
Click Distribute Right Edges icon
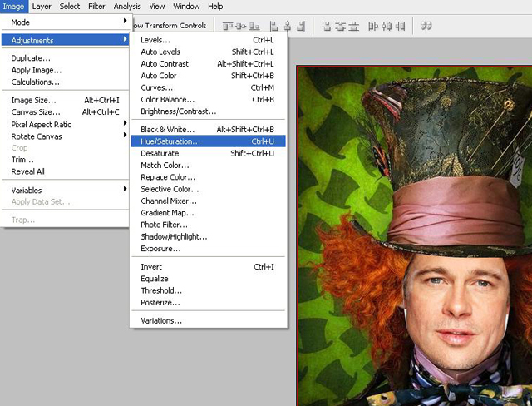tap(401, 26)
